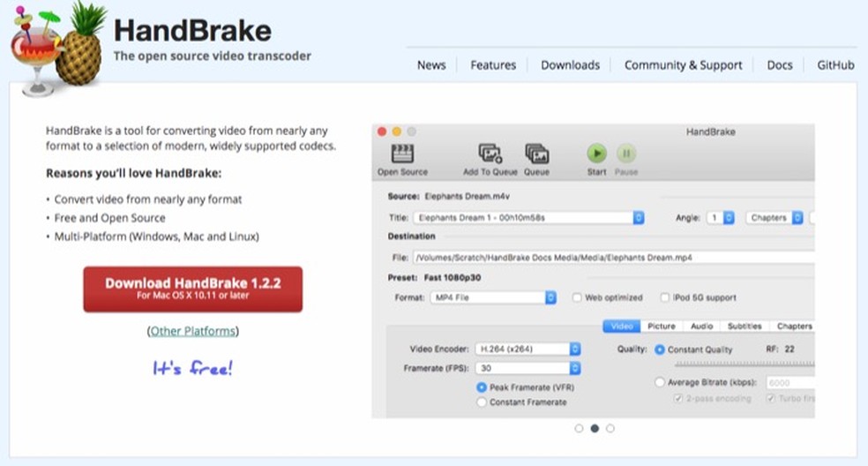This screenshot has height=466, width=868.
Task: Click the "Fast 1080p30" preset text
Action: click(453, 278)
